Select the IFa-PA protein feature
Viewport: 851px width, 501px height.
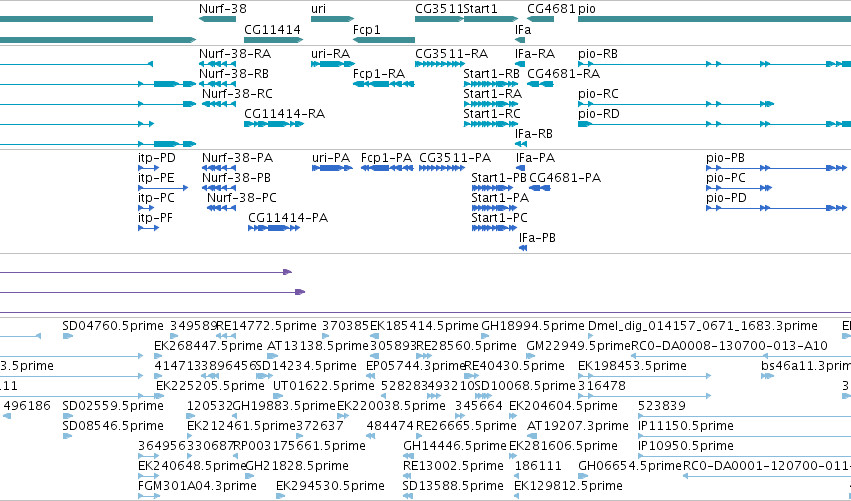[x=520, y=168]
